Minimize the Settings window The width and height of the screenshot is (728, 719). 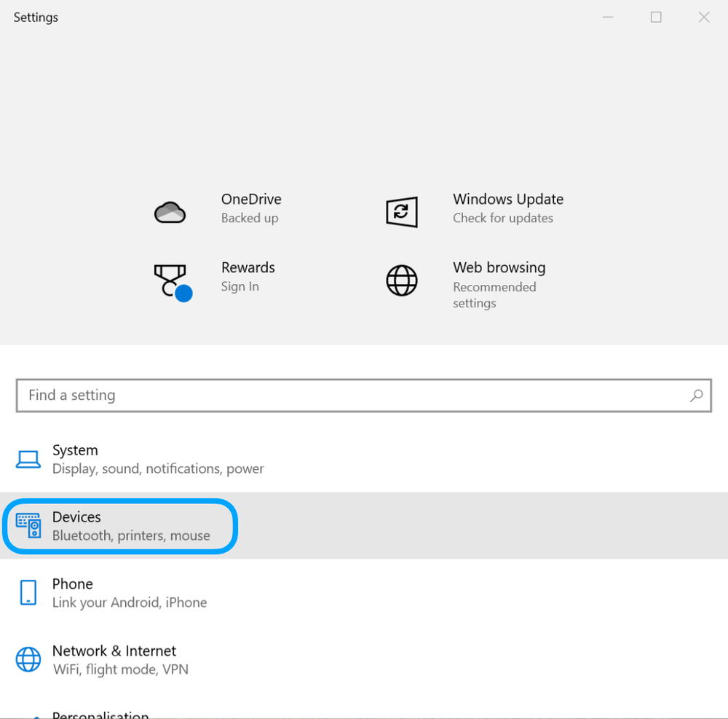(x=609, y=17)
